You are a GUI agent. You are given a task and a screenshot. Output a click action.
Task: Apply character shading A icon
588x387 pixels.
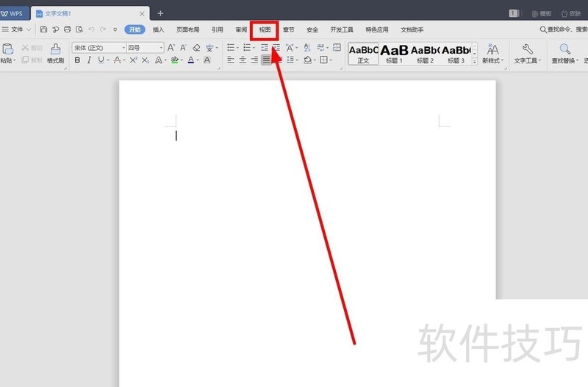click(207, 60)
